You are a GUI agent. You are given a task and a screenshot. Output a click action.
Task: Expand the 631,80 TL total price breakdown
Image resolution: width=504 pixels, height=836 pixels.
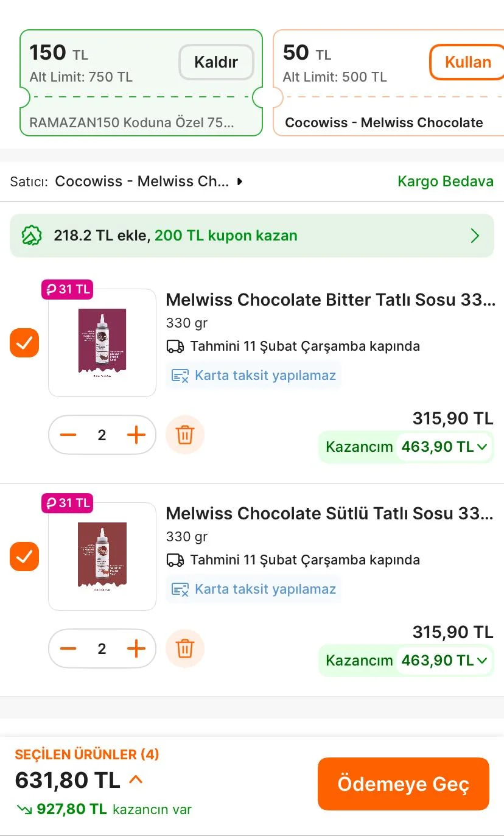coord(136,779)
